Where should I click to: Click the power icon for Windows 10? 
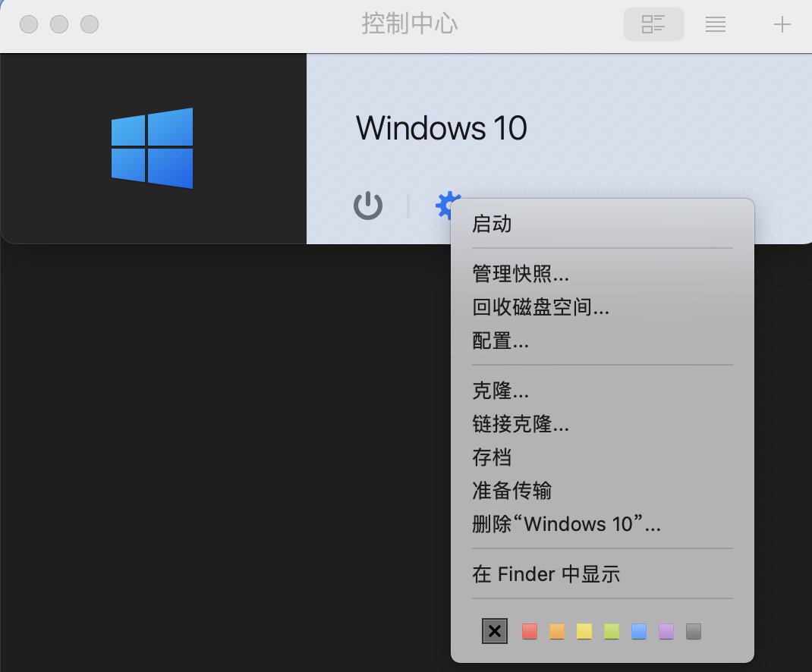pos(368,206)
